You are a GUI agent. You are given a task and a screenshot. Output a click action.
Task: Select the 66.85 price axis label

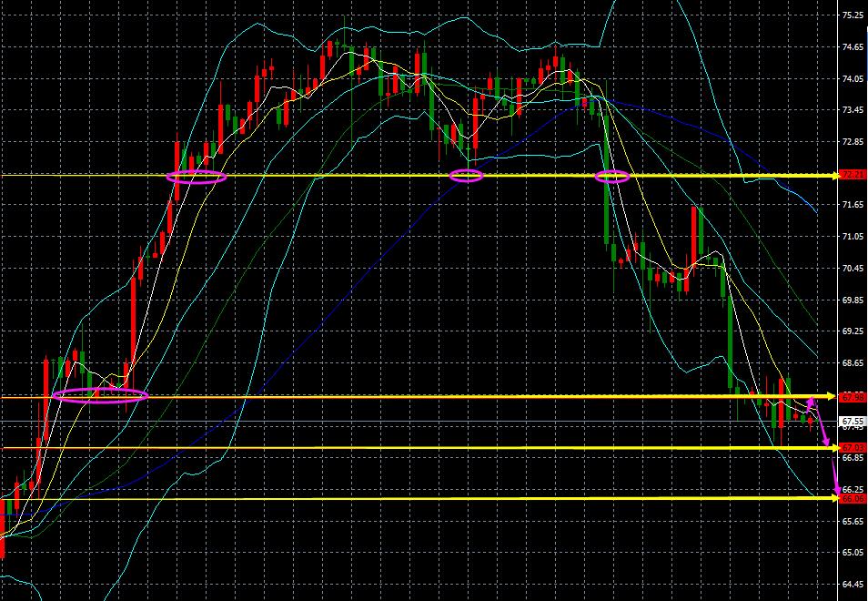(x=853, y=458)
